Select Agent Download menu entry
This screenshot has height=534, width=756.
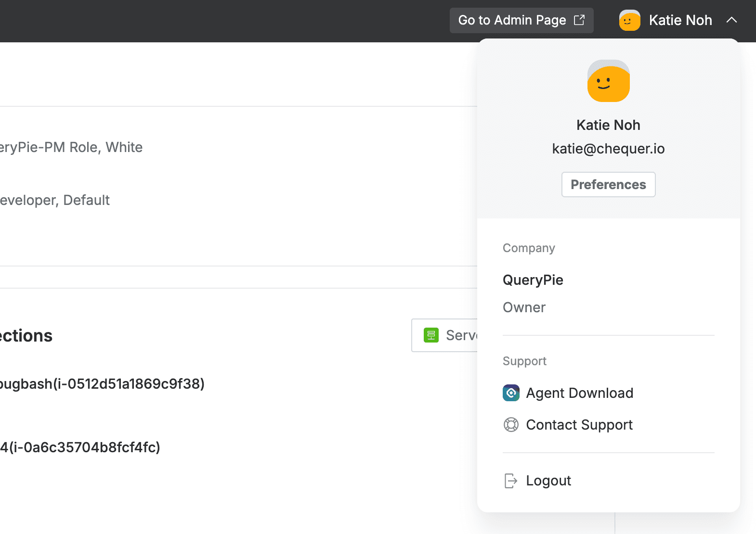pos(579,393)
